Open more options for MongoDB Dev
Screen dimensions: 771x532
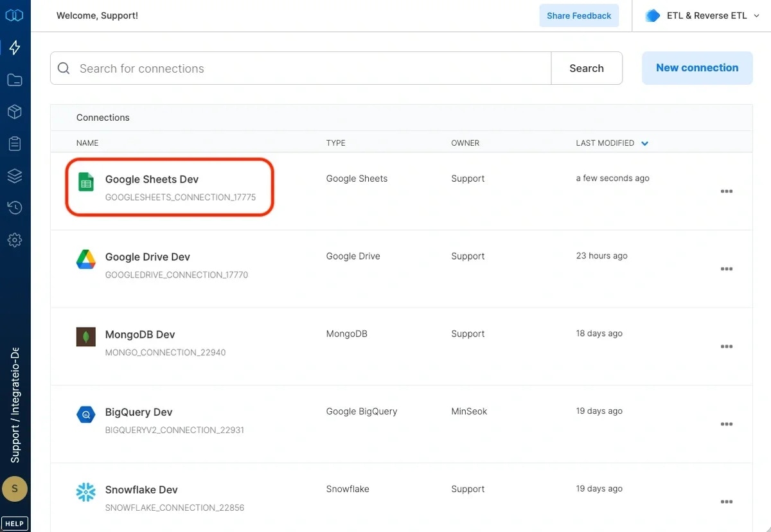727,347
